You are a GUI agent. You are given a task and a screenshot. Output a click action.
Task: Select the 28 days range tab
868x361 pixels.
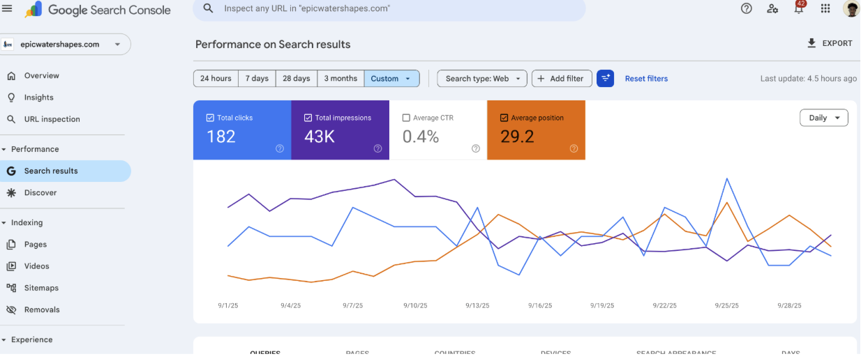[x=297, y=79]
